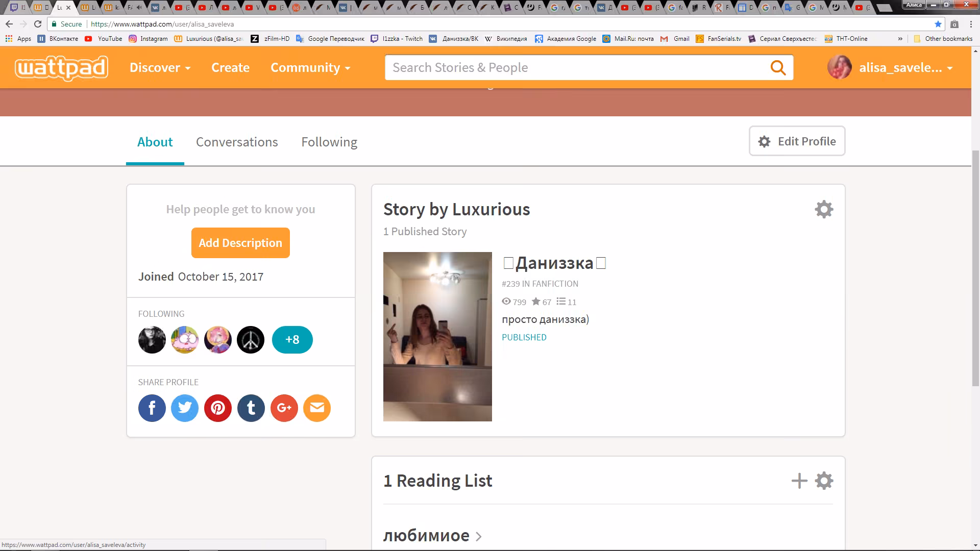Open the YouTube bookmark
The image size is (980, 551).
point(104,39)
